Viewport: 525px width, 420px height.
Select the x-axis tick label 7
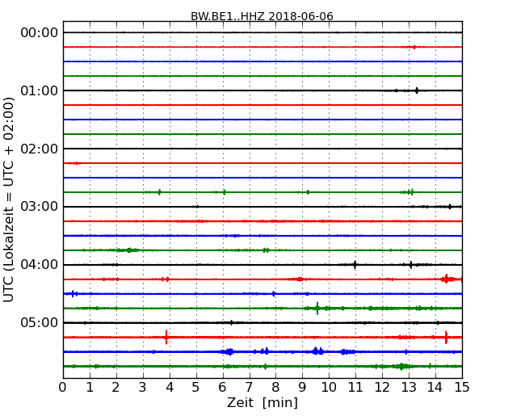coord(249,388)
